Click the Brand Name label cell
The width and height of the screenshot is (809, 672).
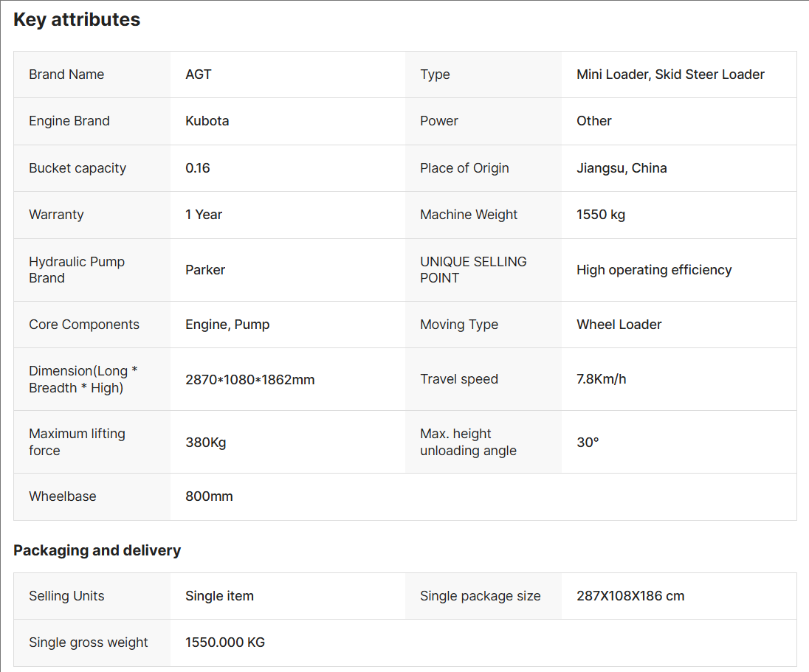(x=66, y=75)
